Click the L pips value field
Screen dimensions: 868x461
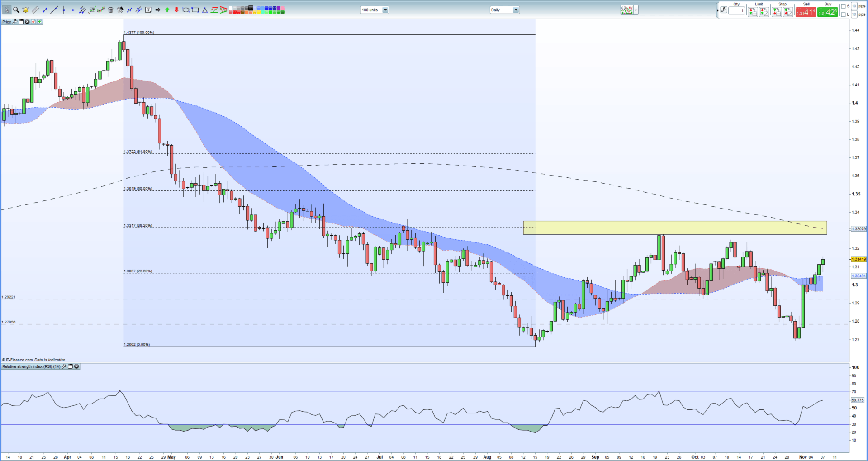point(854,14)
